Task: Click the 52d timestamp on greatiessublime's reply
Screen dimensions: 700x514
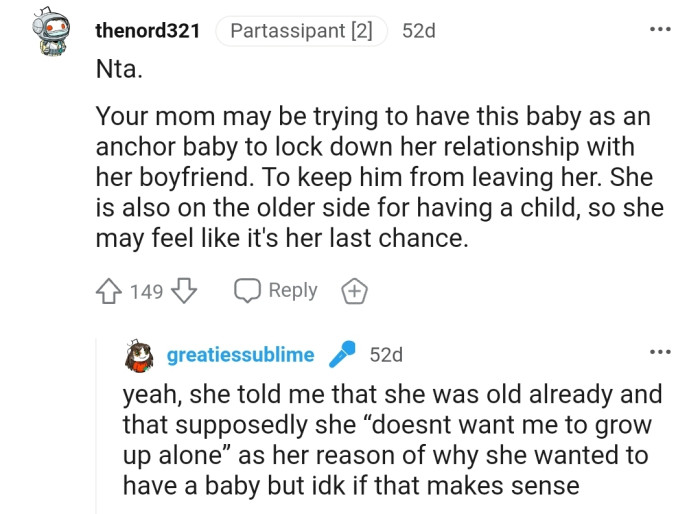Action: click(x=386, y=355)
